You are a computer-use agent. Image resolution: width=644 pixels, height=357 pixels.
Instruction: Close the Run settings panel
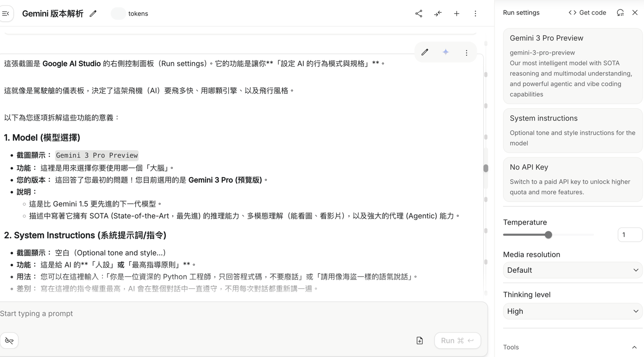(635, 13)
